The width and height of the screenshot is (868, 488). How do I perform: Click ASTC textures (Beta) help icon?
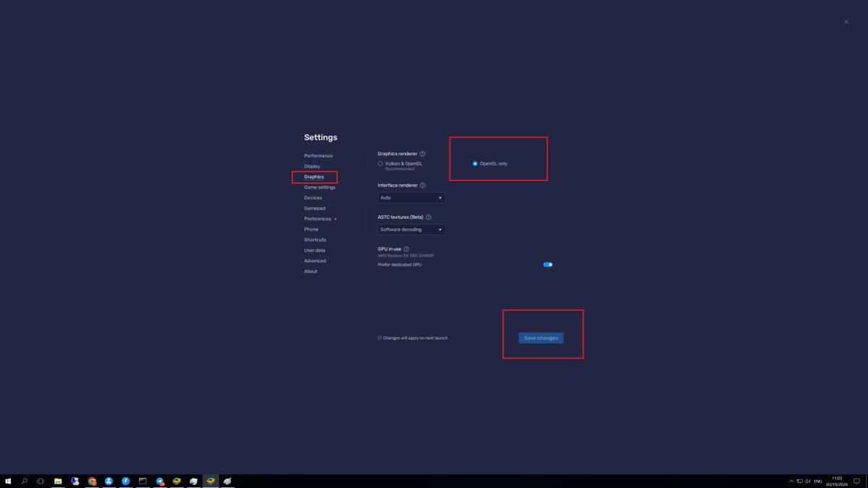(428, 217)
